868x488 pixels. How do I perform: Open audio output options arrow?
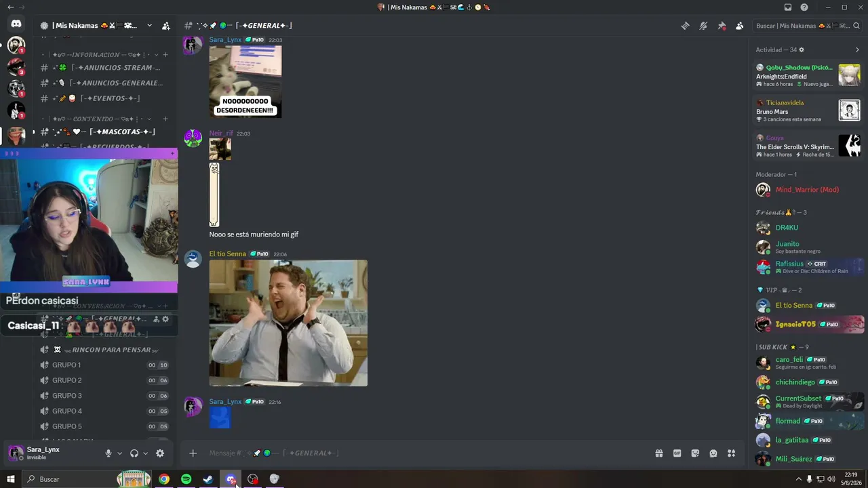click(x=145, y=453)
